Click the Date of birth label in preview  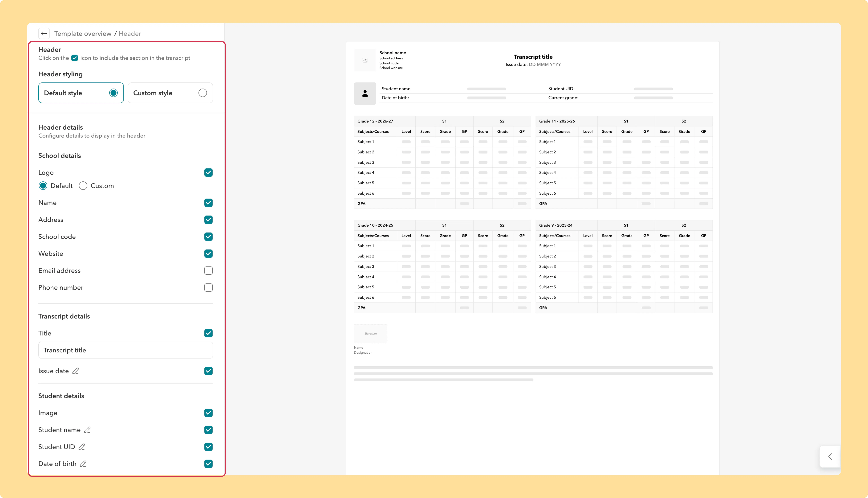click(395, 98)
